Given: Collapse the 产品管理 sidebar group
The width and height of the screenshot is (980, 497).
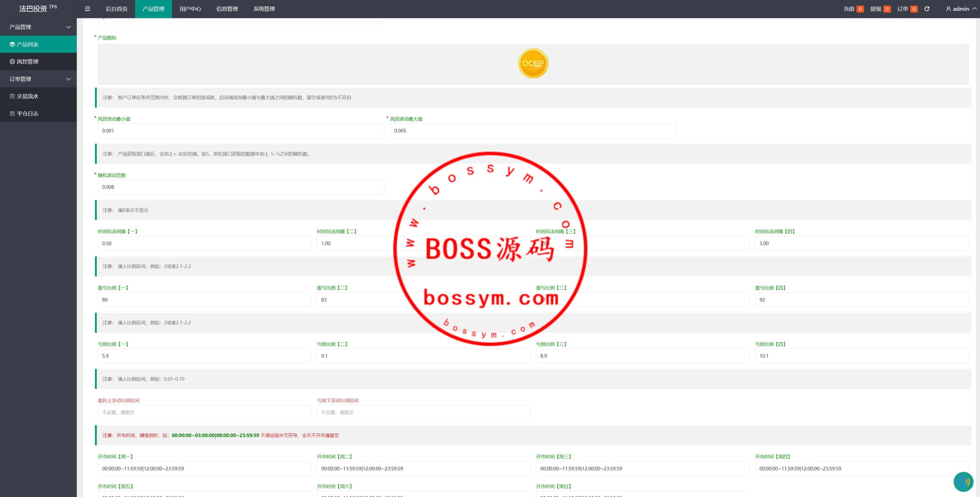Looking at the screenshot, I should pyautogui.click(x=38, y=27).
